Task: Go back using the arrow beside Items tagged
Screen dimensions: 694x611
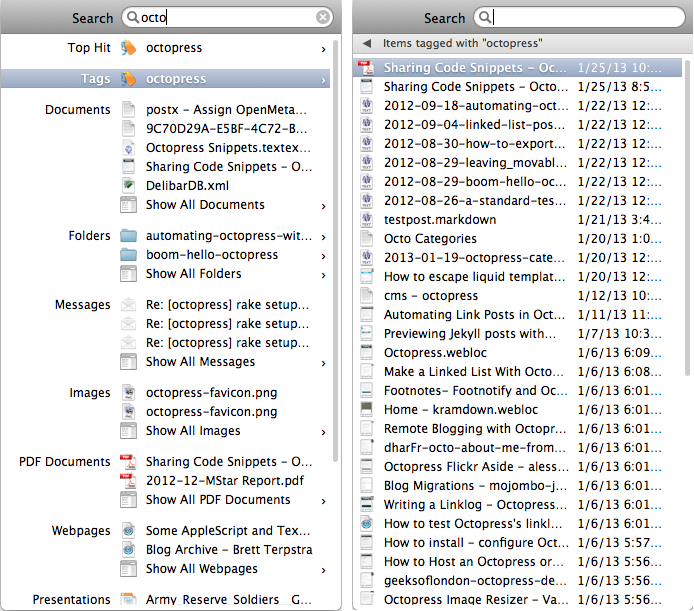Action: click(x=367, y=44)
